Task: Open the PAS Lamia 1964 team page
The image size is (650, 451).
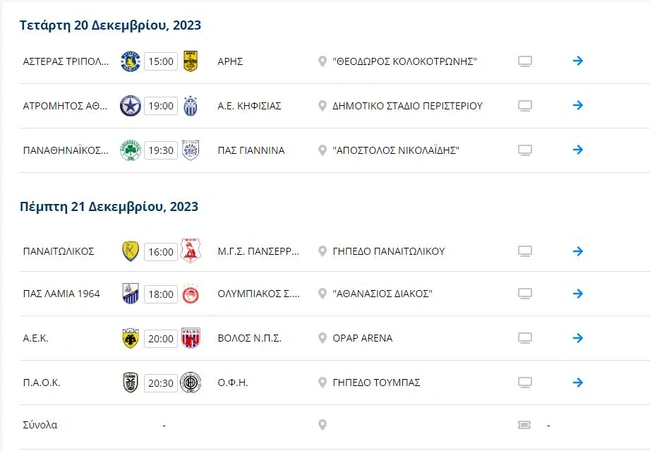Action: click(x=61, y=294)
